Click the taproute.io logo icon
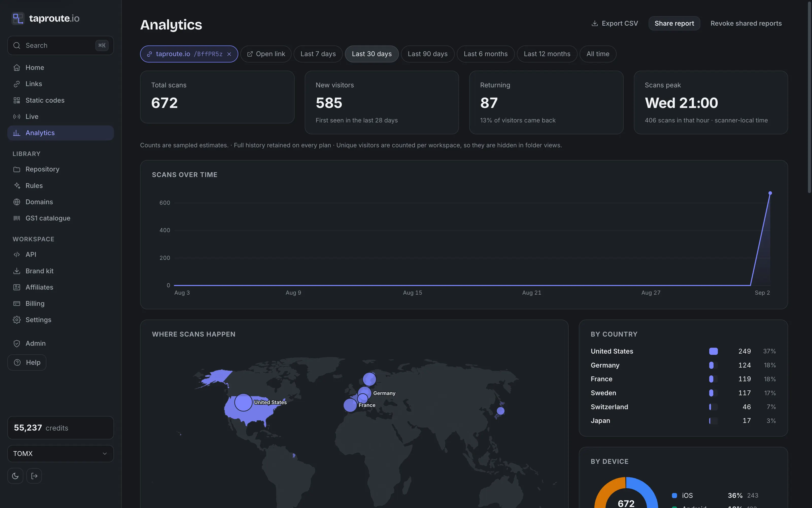Viewport: 812px width, 508px height. [18, 18]
